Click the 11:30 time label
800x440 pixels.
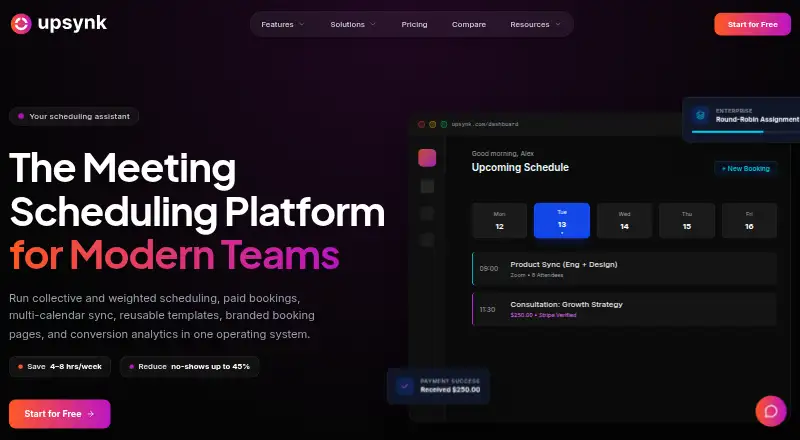(x=487, y=309)
